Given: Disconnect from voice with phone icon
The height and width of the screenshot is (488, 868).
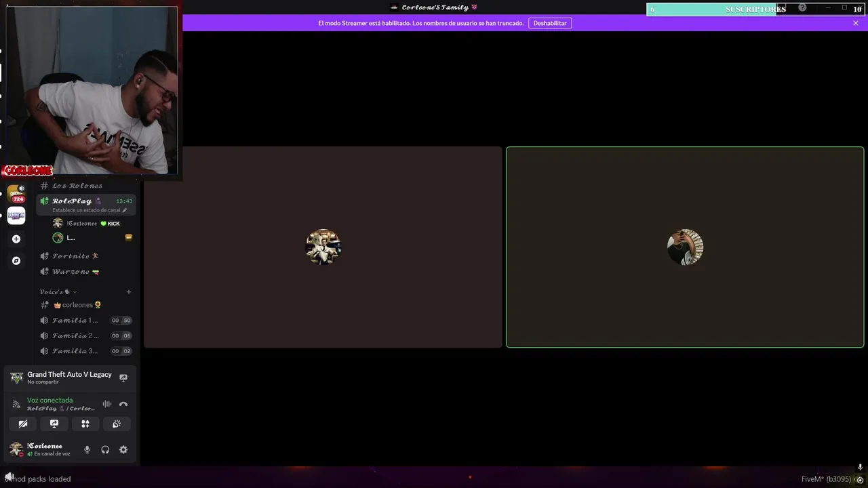Looking at the screenshot, I should 123,404.
